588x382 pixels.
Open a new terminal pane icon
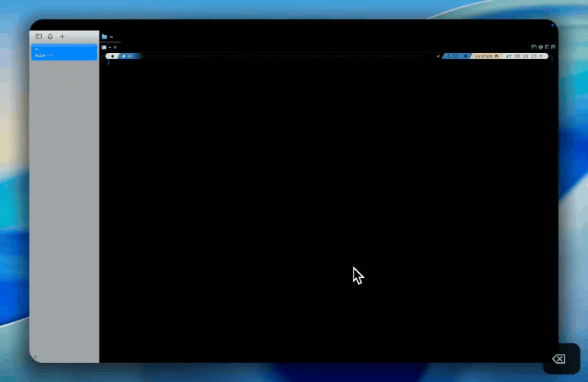(533, 47)
